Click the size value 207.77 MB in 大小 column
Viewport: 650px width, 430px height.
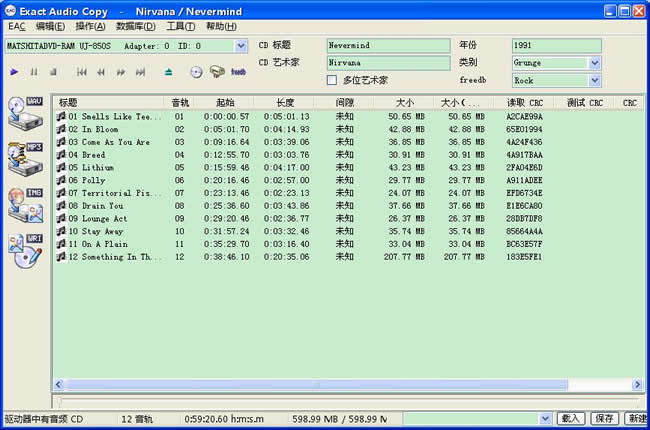tap(404, 257)
